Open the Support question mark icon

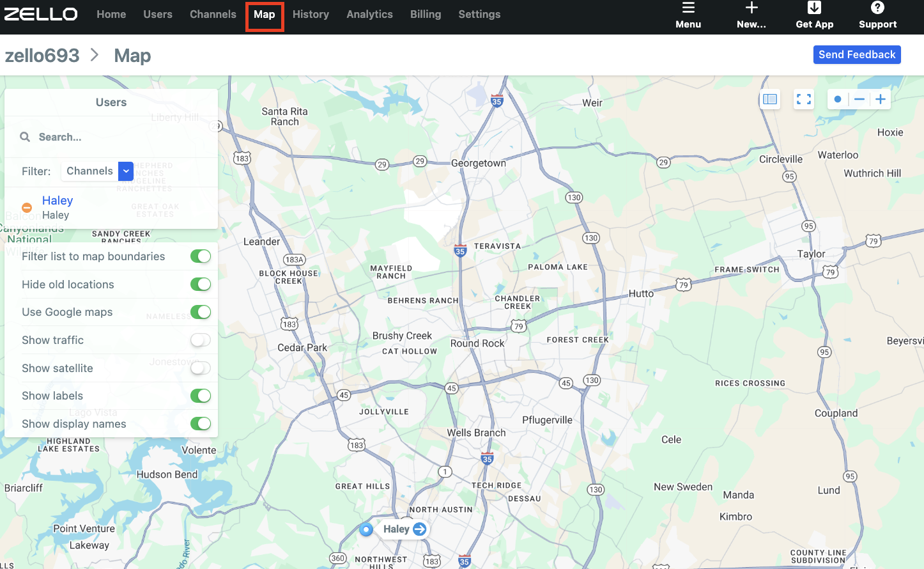877,8
